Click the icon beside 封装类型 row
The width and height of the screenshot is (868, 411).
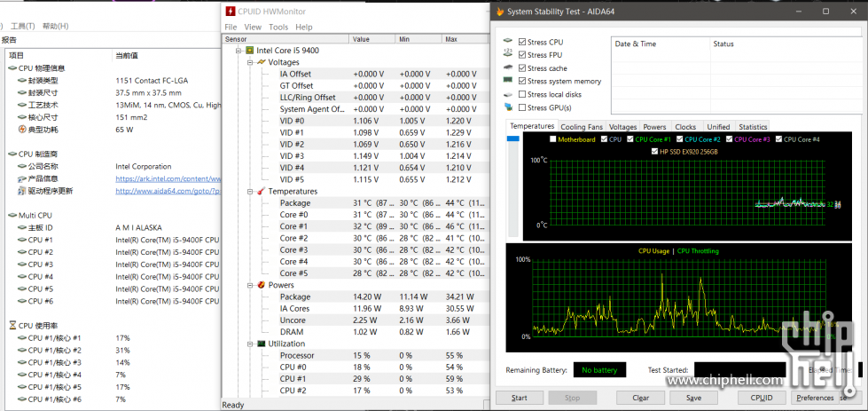click(x=21, y=81)
